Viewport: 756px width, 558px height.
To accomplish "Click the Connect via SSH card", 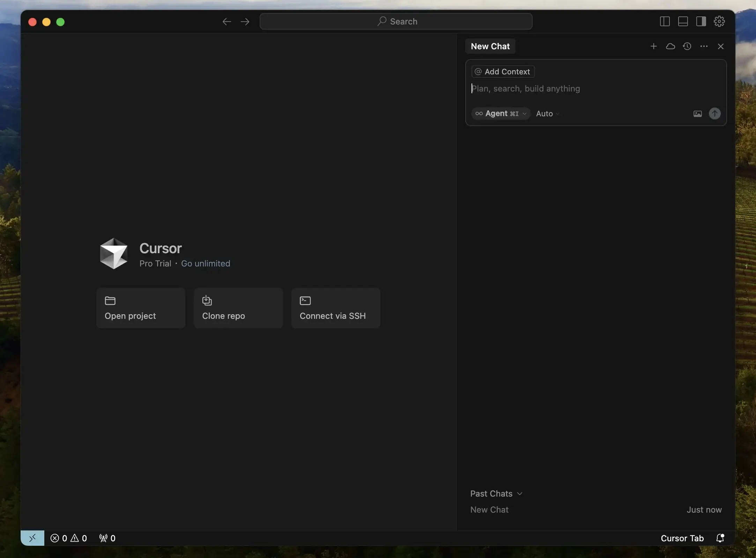I will pos(336,308).
